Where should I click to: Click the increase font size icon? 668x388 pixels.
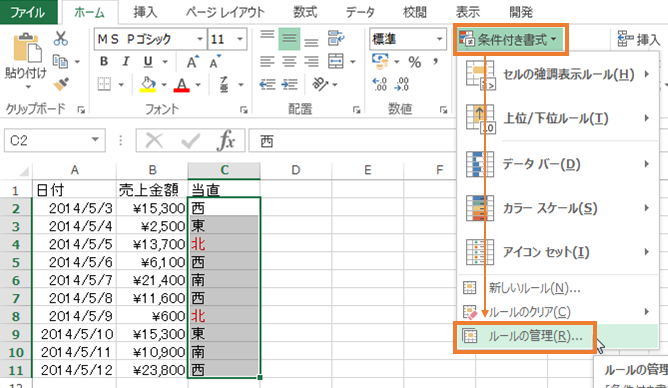tap(193, 62)
